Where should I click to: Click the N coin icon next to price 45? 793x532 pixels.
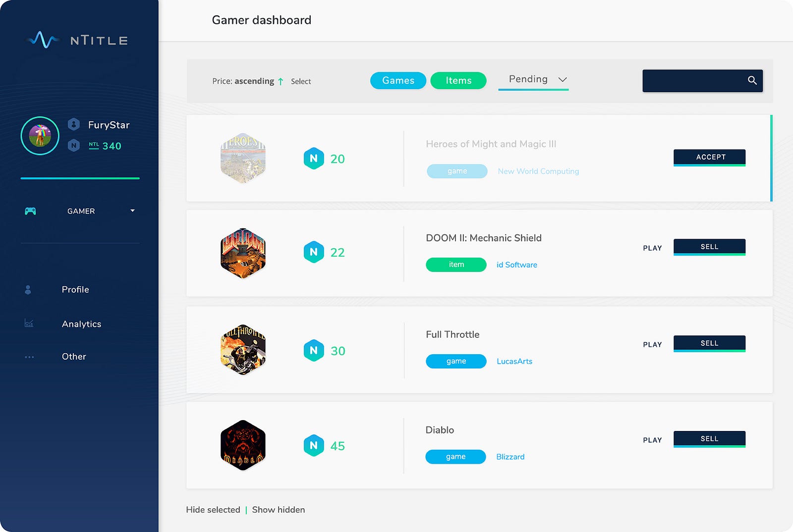click(x=314, y=445)
